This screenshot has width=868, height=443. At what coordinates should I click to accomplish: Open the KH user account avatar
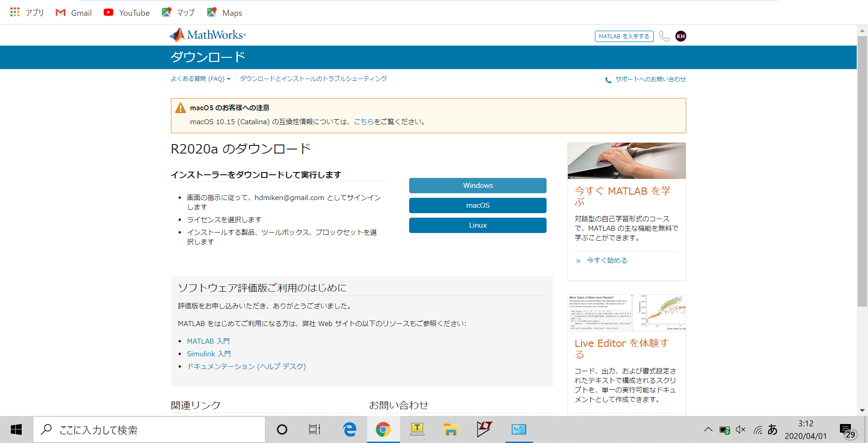click(681, 36)
